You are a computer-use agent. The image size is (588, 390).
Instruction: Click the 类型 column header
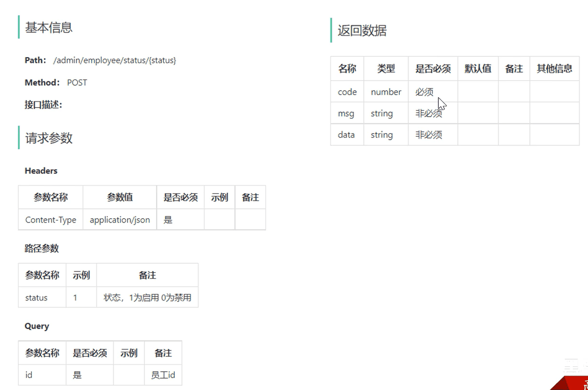pyautogui.click(x=386, y=69)
